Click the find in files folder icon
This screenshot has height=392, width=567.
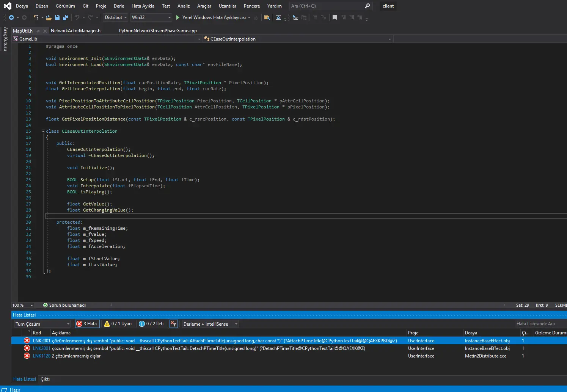(x=267, y=17)
